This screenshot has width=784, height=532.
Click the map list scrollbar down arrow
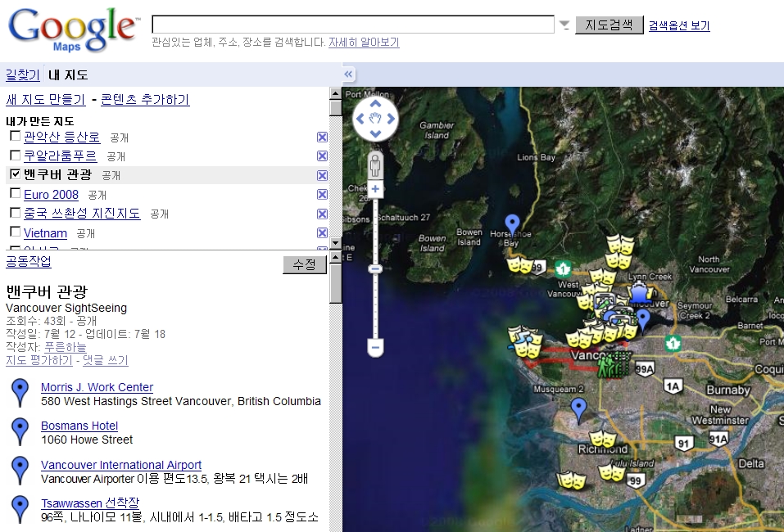(336, 243)
